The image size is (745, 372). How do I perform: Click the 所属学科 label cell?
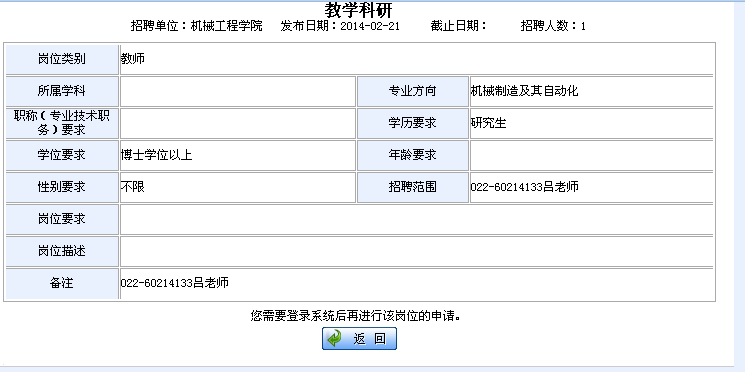pos(62,91)
